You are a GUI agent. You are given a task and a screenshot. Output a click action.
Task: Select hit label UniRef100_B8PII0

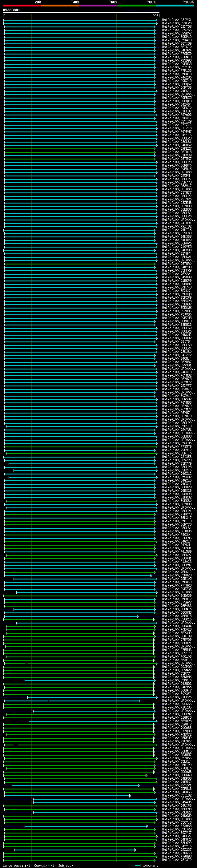click(176, 454)
